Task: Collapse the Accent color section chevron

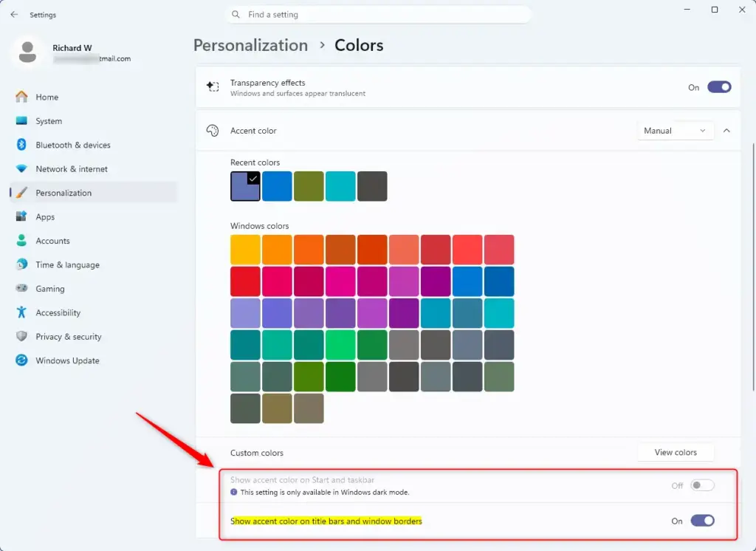Action: pos(726,131)
